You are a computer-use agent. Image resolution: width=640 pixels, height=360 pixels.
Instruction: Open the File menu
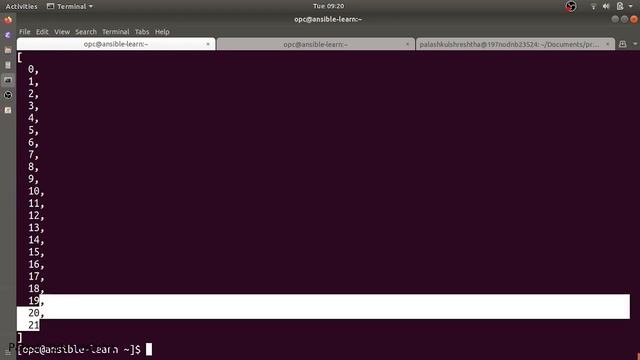tap(24, 31)
